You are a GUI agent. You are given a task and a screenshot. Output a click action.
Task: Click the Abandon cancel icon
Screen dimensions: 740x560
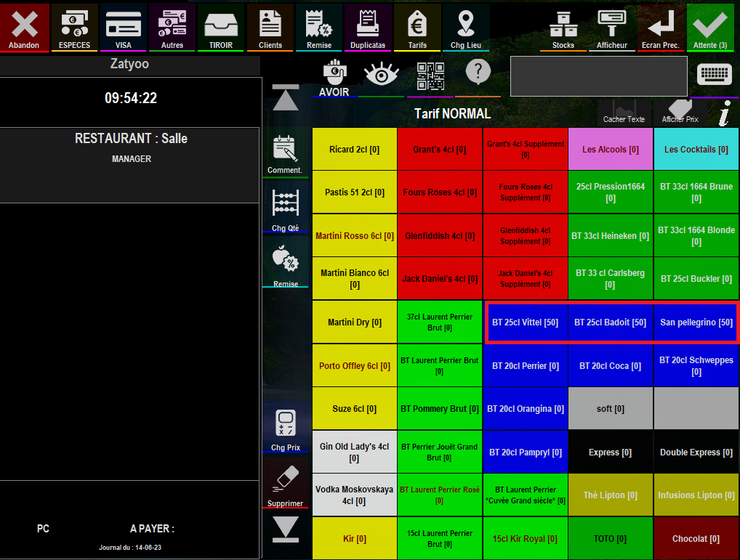tap(24, 28)
